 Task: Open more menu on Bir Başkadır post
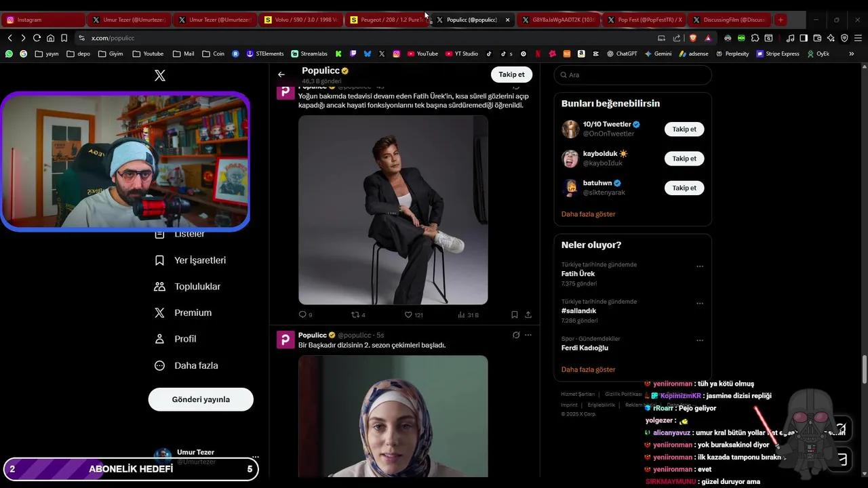click(528, 335)
